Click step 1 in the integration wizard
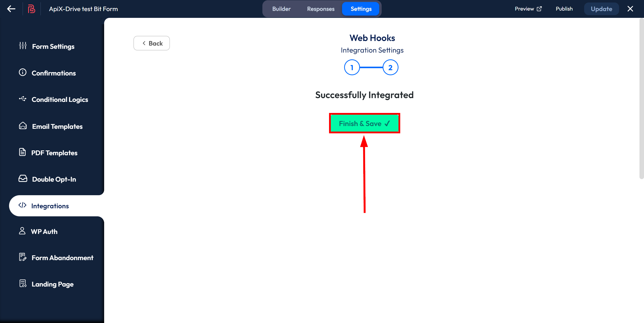The height and width of the screenshot is (323, 644). (352, 67)
